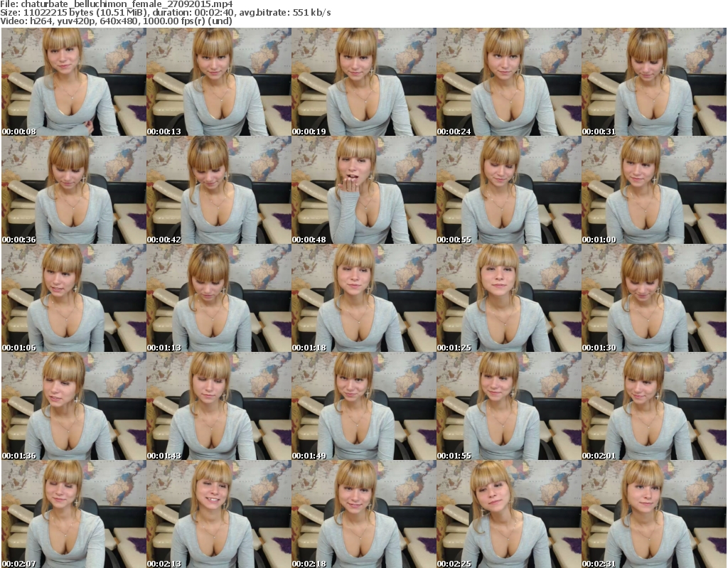Open the frame at timestamp 00:00:55
Image resolution: width=728 pixels, height=568 pixels.
[x=509, y=190]
